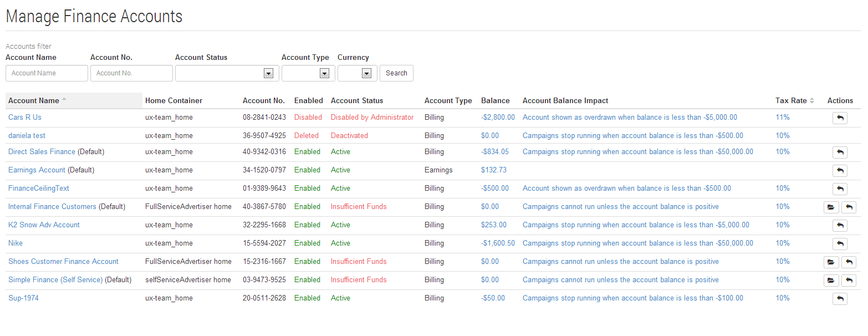Image resolution: width=868 pixels, height=336 pixels.
Task: Focus the Account Name filter field
Action: tap(47, 73)
